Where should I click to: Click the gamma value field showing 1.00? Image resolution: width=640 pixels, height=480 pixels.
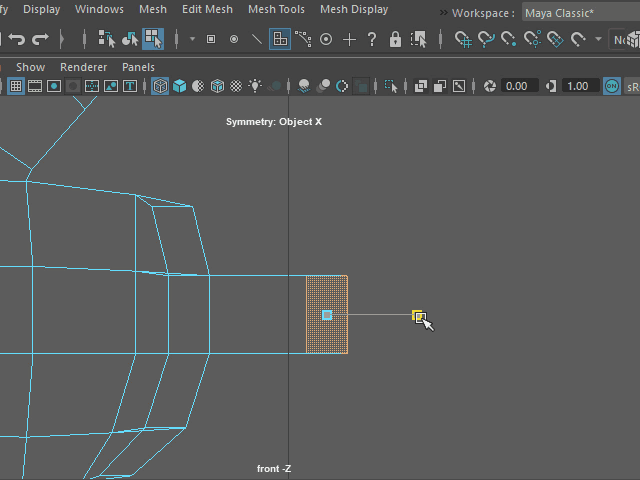coord(577,87)
